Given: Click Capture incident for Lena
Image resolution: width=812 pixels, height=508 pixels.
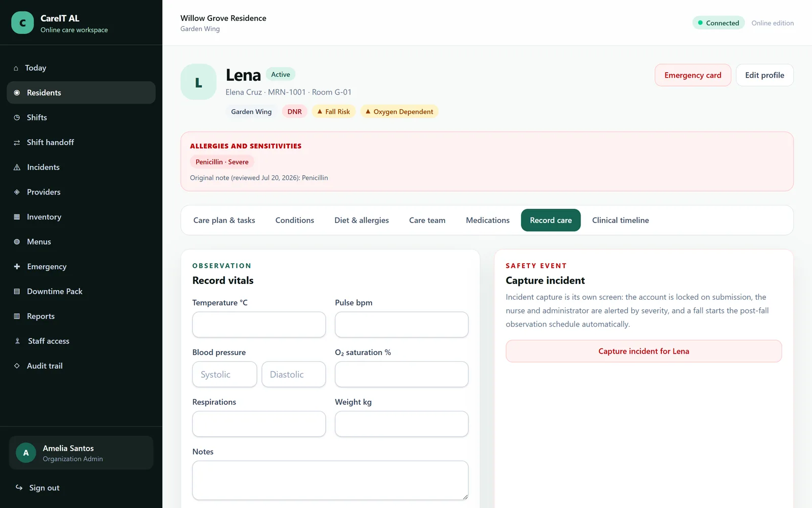Looking at the screenshot, I should 644,351.
